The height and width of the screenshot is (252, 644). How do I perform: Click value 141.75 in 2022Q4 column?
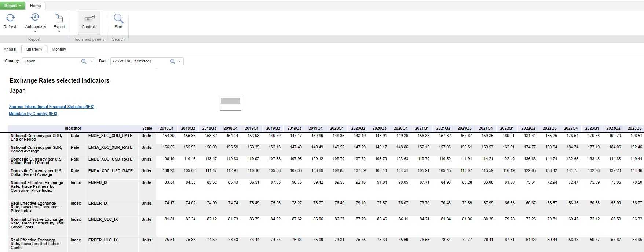[572, 170]
